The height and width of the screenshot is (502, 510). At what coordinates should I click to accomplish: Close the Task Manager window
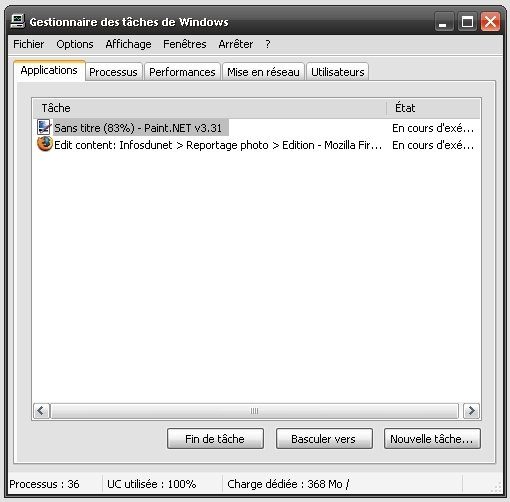(x=490, y=22)
